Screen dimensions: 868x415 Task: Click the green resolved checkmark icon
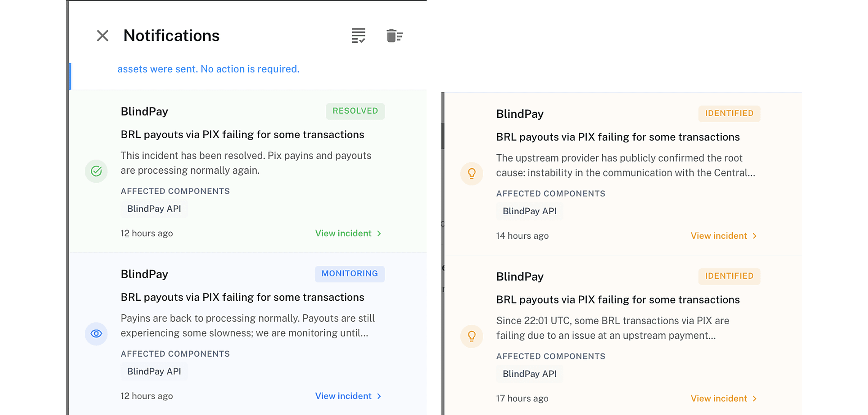pos(96,171)
